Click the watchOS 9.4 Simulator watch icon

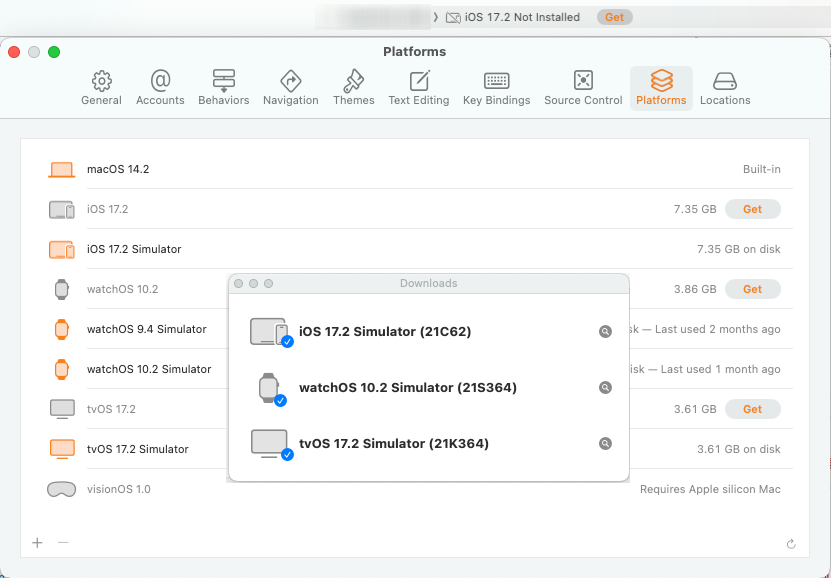61,330
